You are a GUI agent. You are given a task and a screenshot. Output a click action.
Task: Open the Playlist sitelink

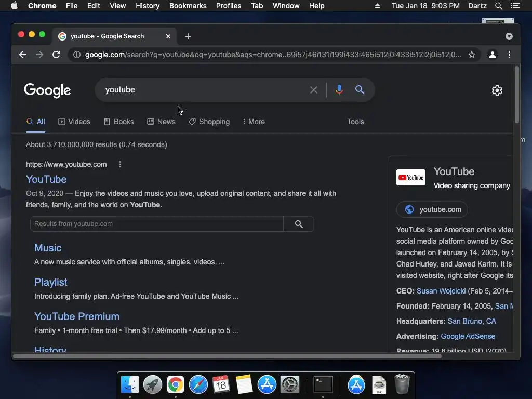(51, 282)
